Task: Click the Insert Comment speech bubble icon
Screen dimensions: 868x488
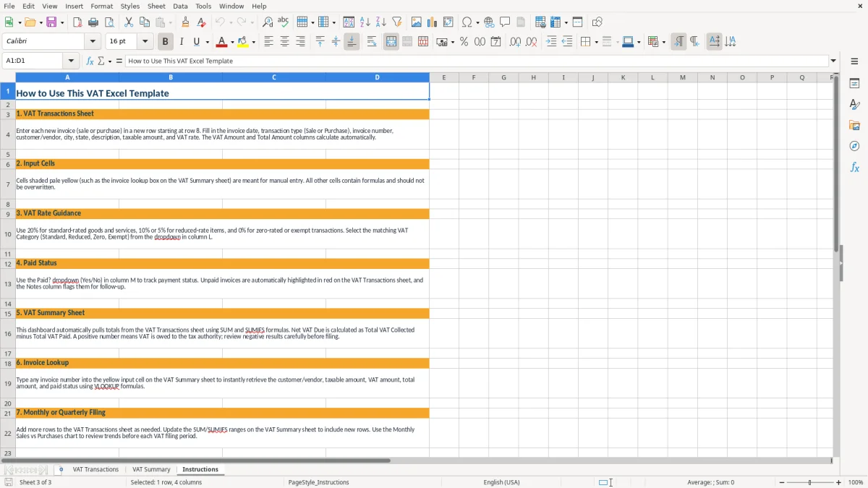Action: pos(505,22)
